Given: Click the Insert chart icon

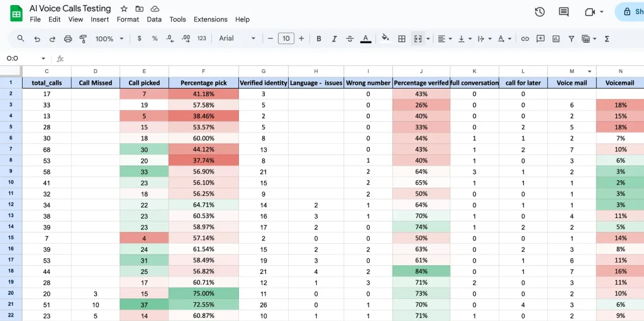Looking at the screenshot, I should 556,39.
